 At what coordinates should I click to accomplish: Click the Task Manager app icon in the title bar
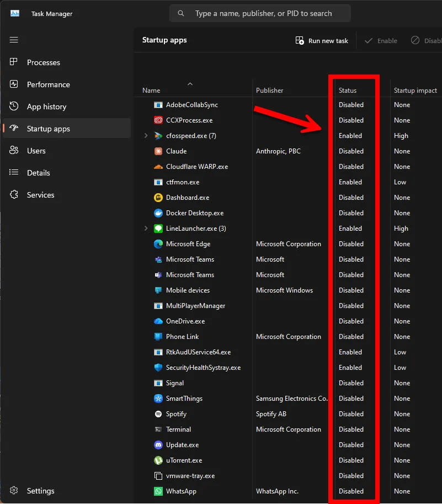click(x=15, y=13)
